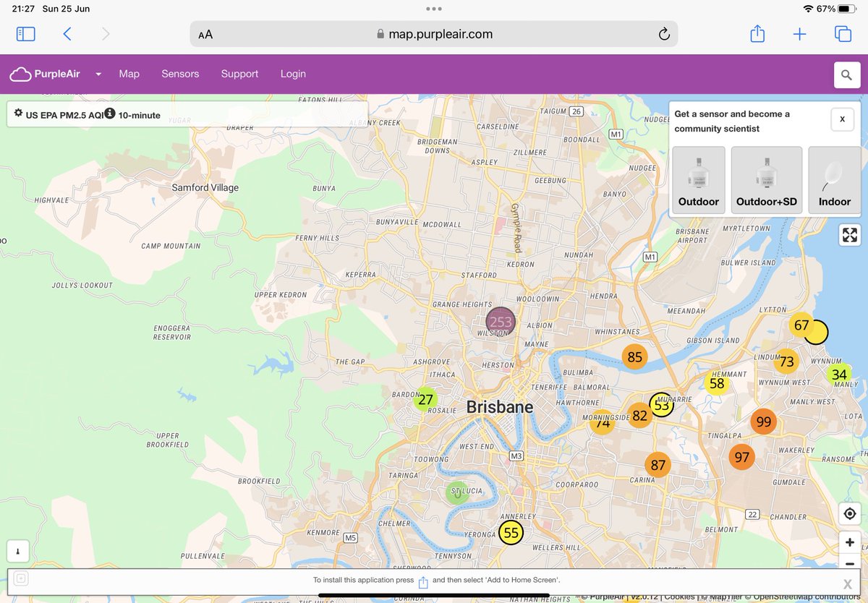Select the green 27 sensor marker

pyautogui.click(x=425, y=399)
